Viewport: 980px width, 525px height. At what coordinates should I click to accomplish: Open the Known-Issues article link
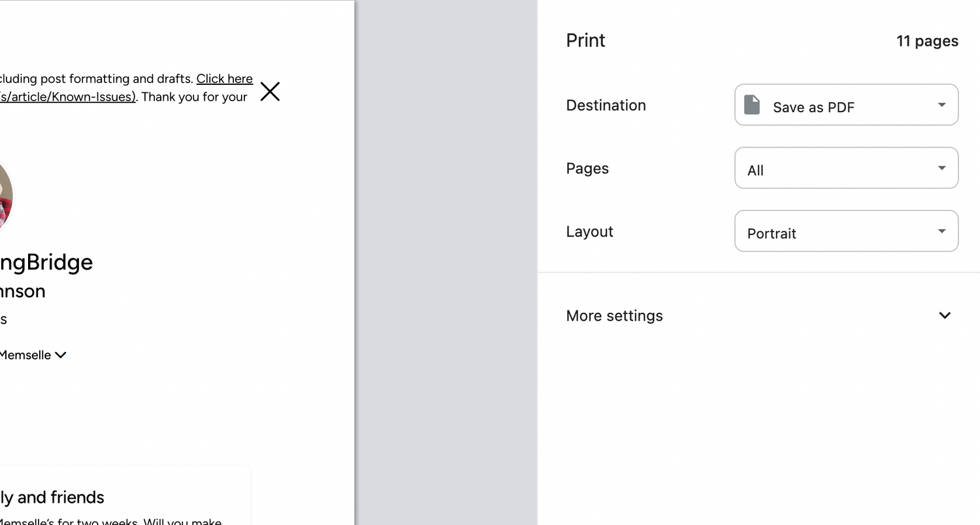[67, 97]
